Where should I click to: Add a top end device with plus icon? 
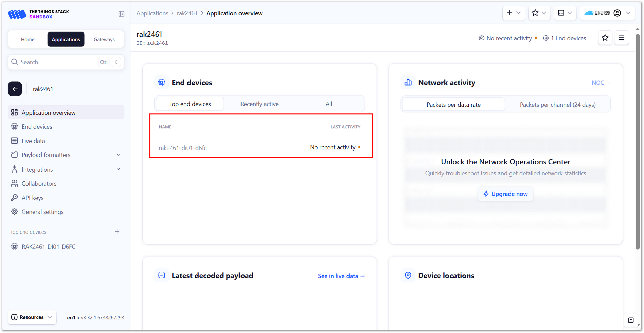coord(117,232)
